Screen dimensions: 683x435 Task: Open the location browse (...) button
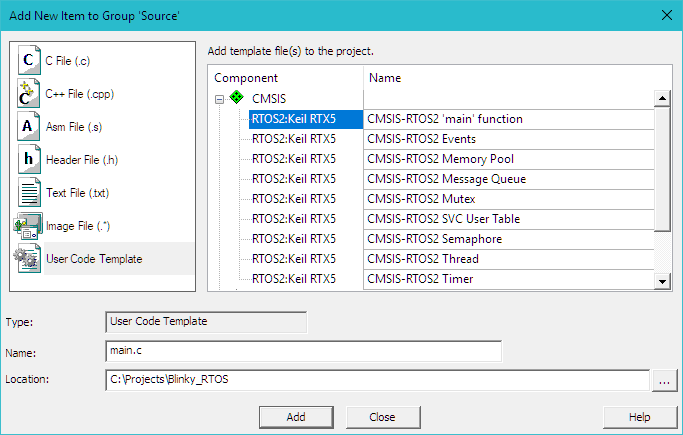[x=664, y=381]
